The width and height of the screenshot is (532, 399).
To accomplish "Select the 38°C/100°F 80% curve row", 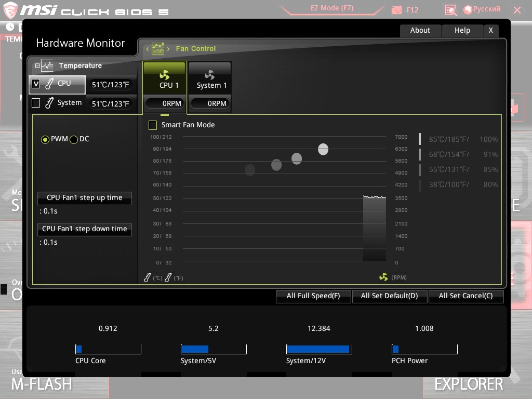I will [x=458, y=184].
